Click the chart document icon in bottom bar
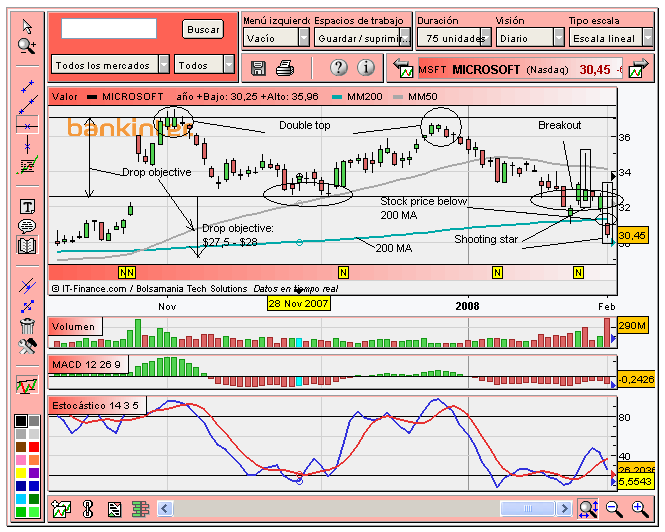 (114, 509)
